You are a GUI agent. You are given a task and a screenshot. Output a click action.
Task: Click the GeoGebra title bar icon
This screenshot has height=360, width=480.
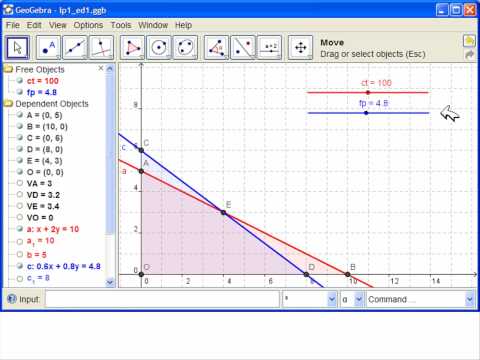coord(8,10)
